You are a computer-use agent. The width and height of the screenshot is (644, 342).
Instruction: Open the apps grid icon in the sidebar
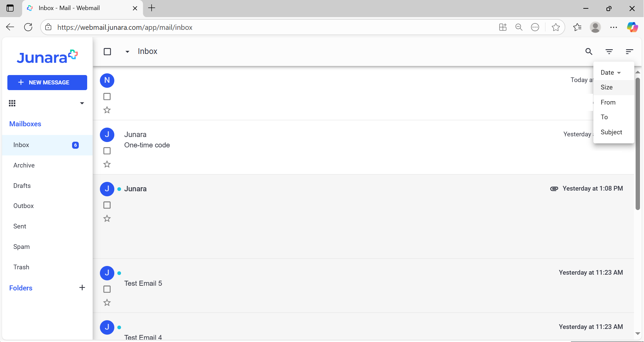(x=12, y=103)
